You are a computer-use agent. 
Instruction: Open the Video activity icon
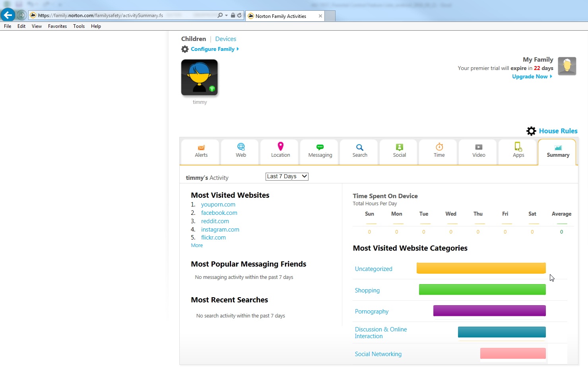(x=479, y=147)
